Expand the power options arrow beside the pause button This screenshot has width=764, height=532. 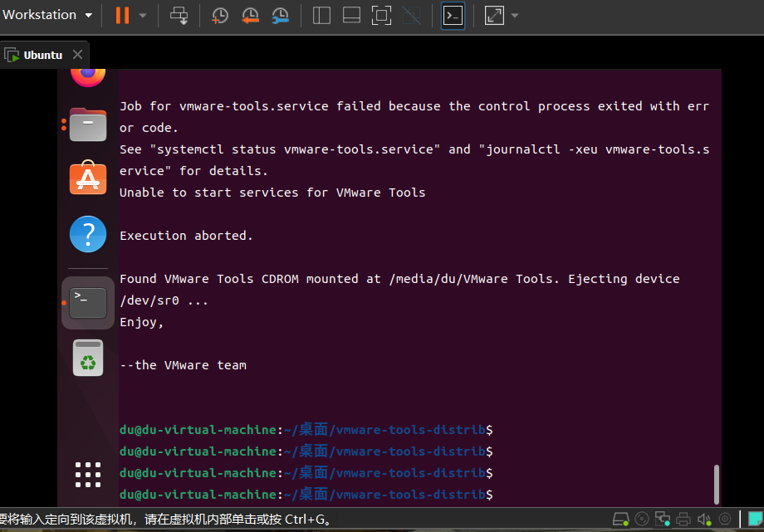(x=143, y=16)
